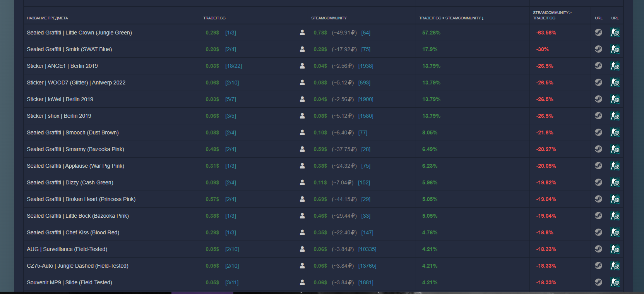This screenshot has width=644, height=294.
Task: Open CS.GG link for Little Bock (Bazooka Pink)
Action: pyautogui.click(x=615, y=216)
